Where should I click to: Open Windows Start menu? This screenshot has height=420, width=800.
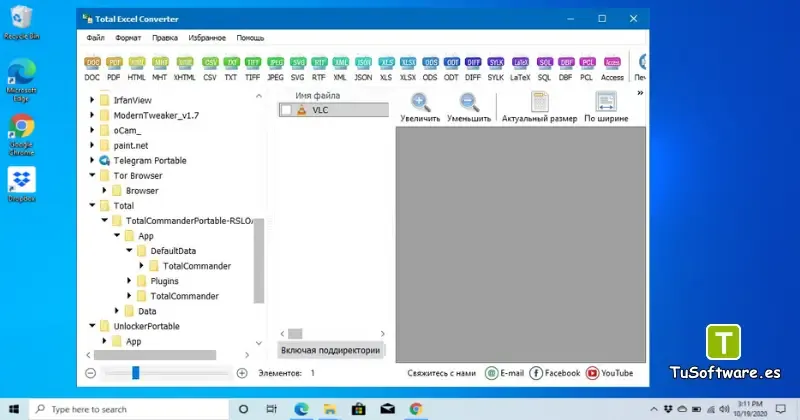[14, 409]
